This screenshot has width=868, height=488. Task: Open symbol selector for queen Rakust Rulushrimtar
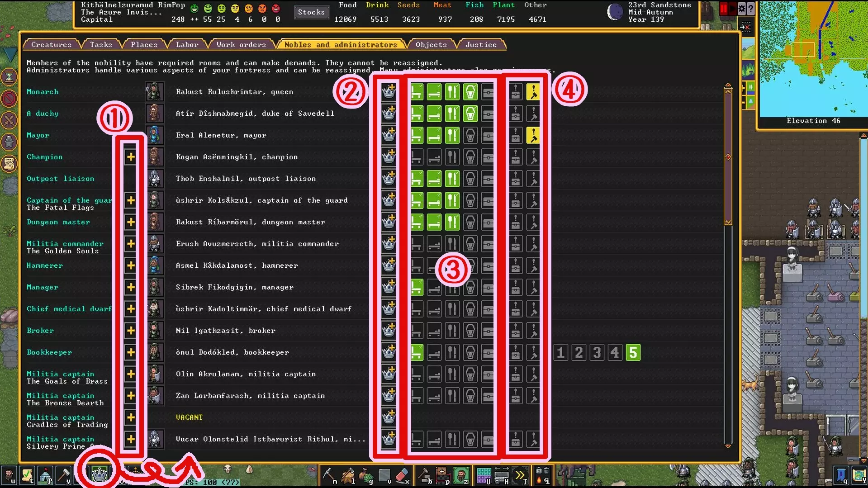pyautogui.click(x=389, y=92)
